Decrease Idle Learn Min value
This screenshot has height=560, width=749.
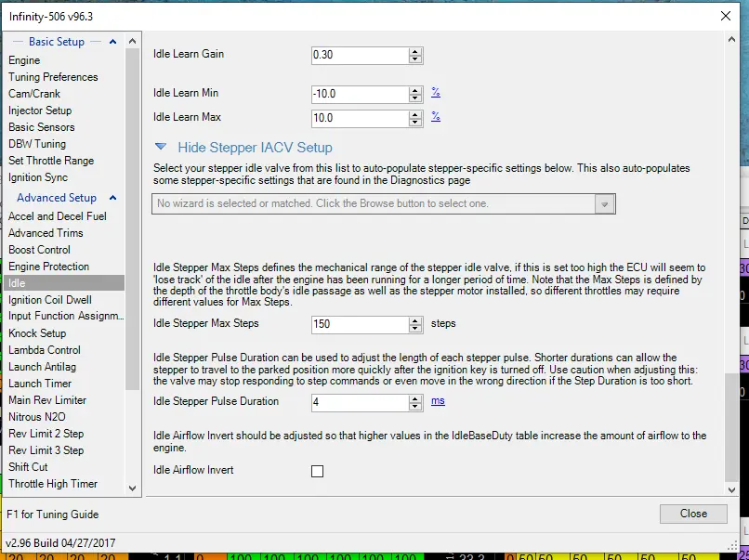(415, 98)
